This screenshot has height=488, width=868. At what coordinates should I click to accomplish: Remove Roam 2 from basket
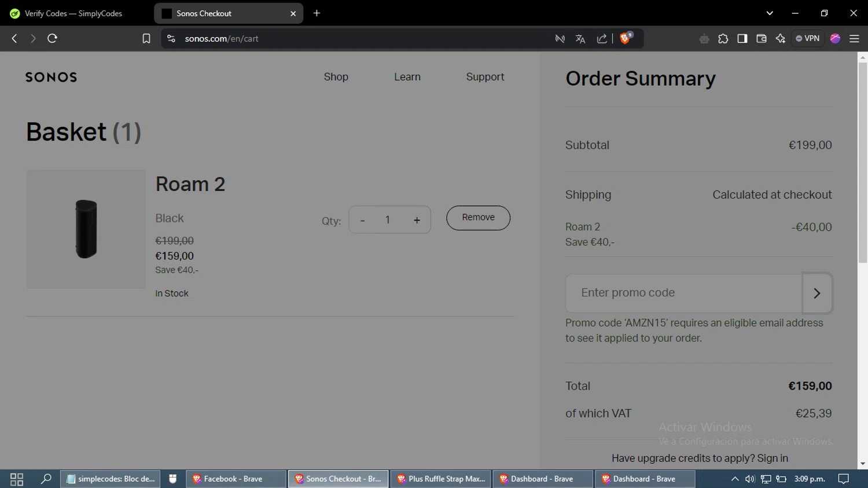pyautogui.click(x=478, y=218)
